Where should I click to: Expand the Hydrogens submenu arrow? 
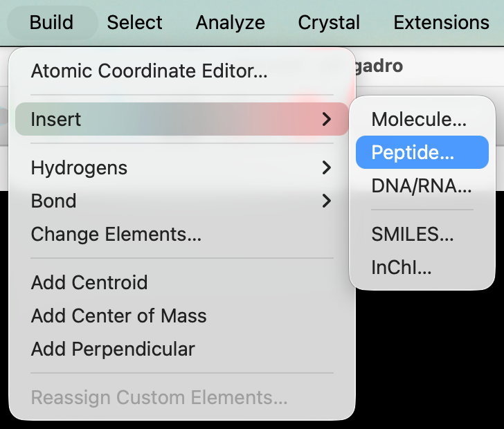point(327,167)
